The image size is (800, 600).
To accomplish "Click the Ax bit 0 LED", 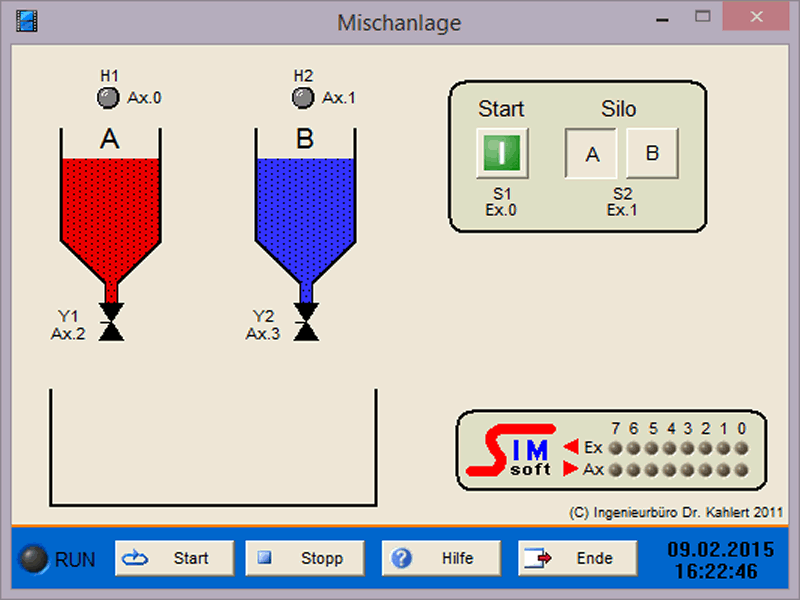I will [x=741, y=469].
